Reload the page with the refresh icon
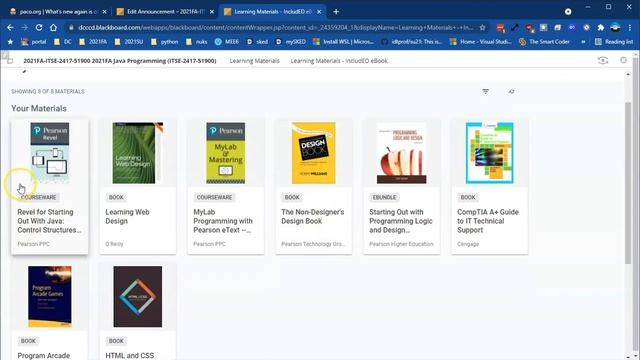 [x=39, y=27]
